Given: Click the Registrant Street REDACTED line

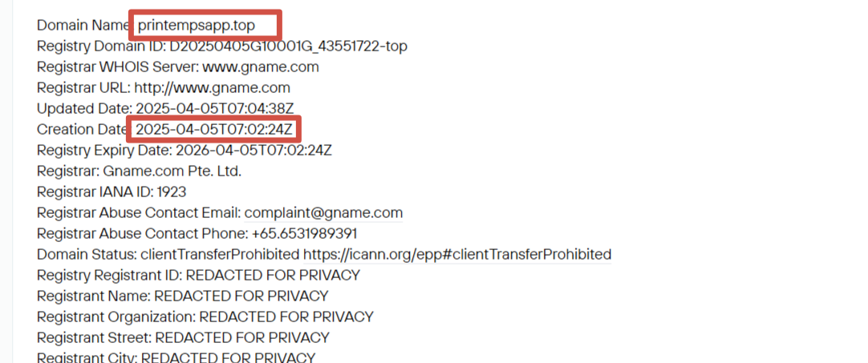Looking at the screenshot, I should [x=183, y=337].
